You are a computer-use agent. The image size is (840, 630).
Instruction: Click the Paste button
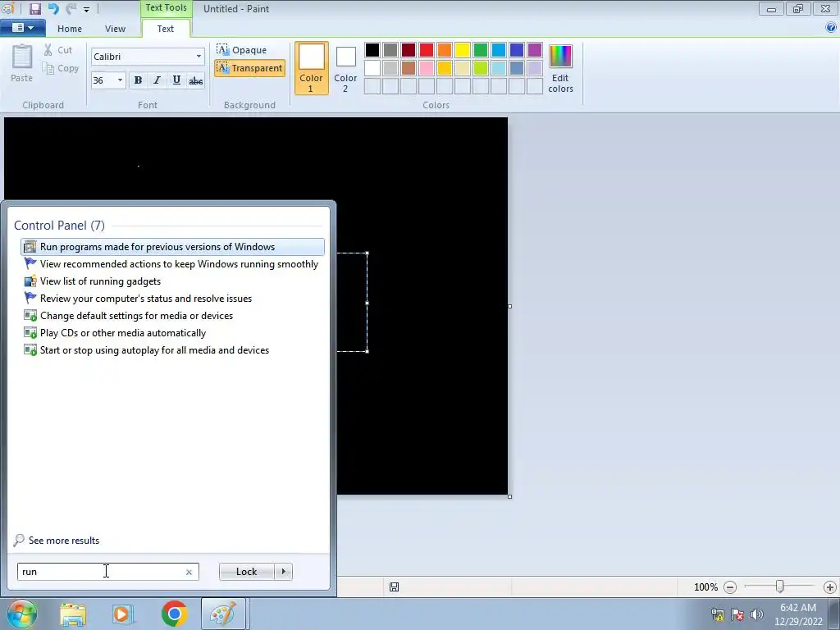(21, 63)
